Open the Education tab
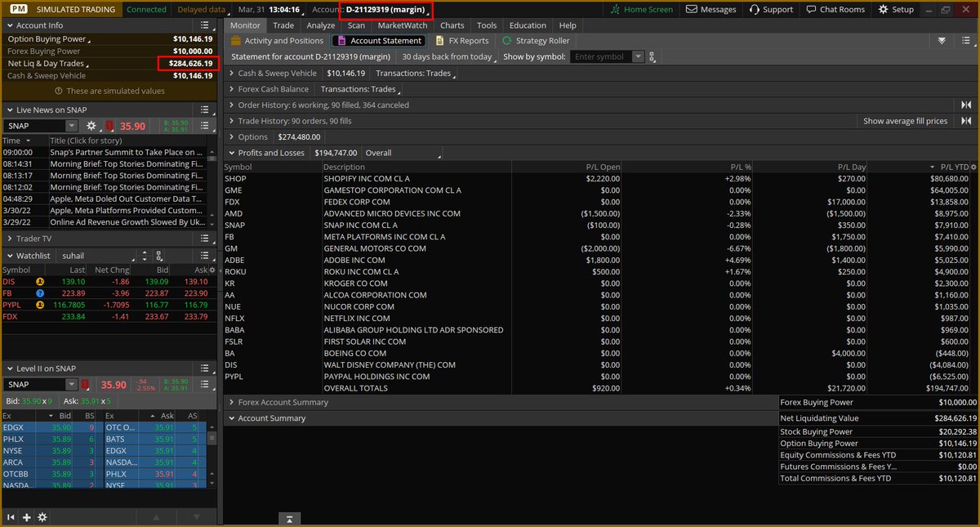Image resolution: width=980 pixels, height=527 pixels. 528,25
